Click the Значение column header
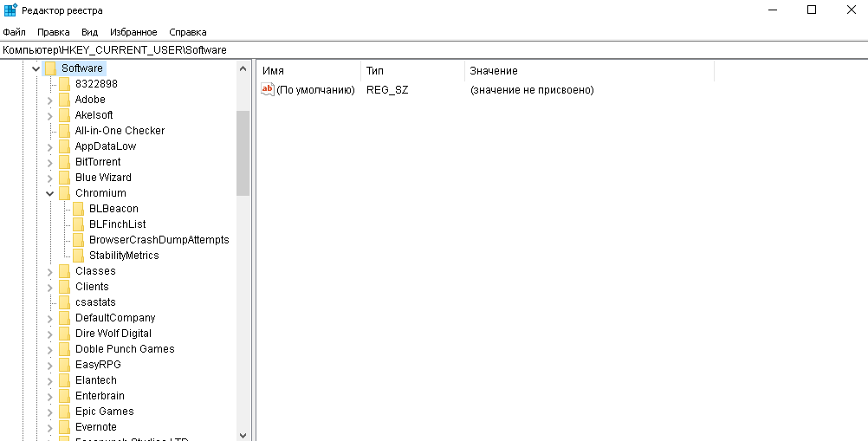Image resolution: width=868 pixels, height=441 pixels. [590, 71]
